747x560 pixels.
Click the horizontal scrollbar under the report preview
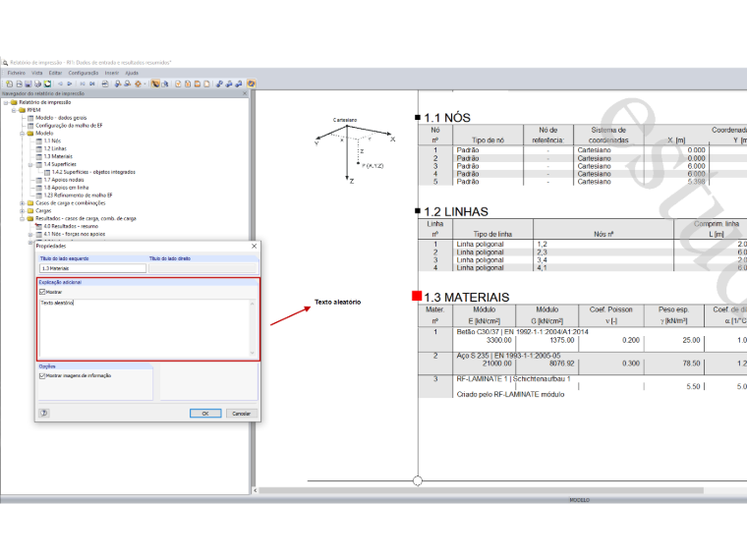click(x=481, y=490)
